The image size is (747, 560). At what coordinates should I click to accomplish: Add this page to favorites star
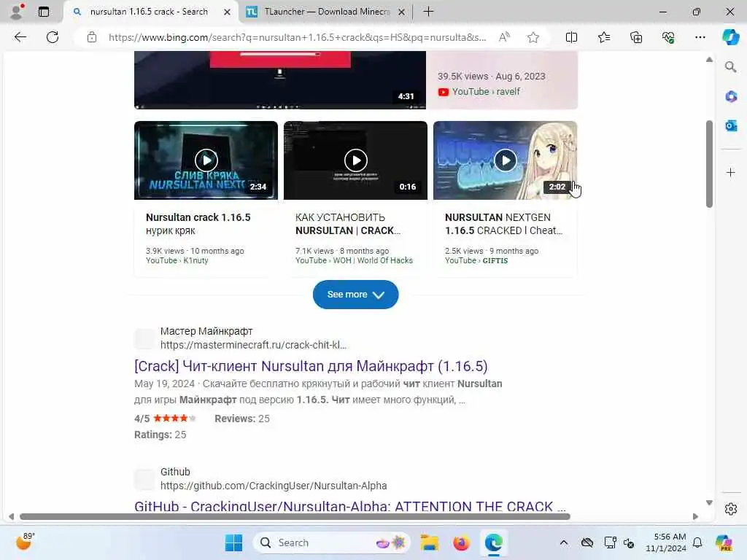coord(533,37)
